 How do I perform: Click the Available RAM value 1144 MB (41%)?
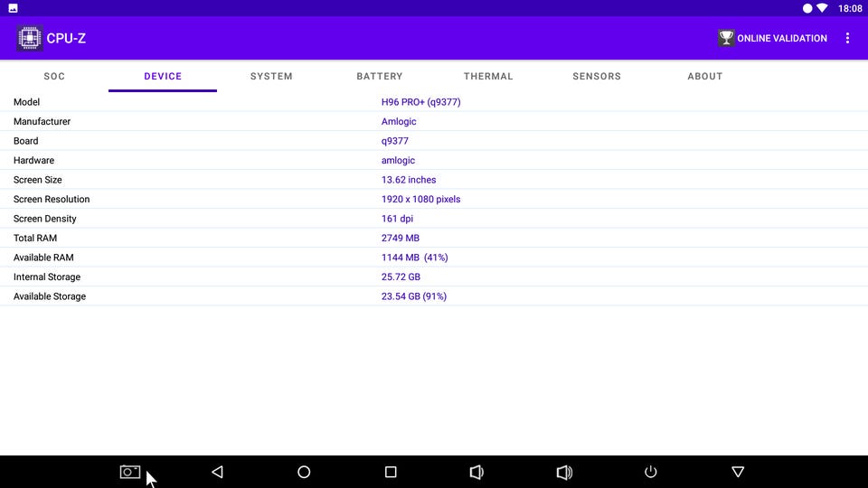(415, 258)
